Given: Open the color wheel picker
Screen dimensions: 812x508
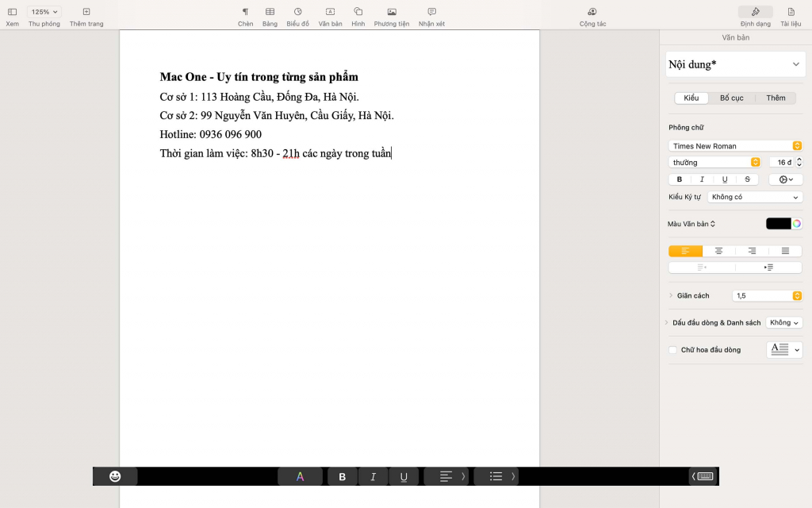Looking at the screenshot, I should coord(797,223).
